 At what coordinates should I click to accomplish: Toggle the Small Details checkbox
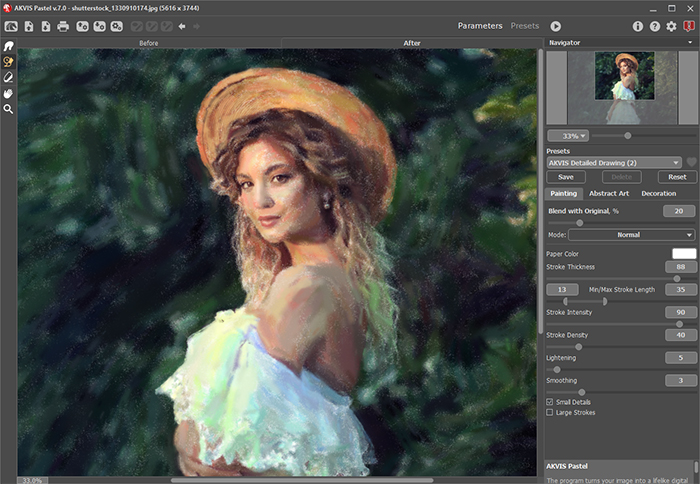[550, 402]
